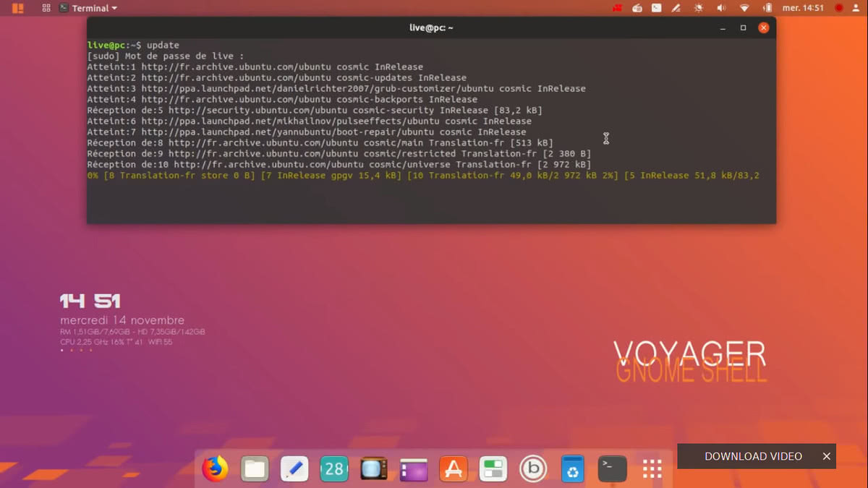
Task: Click the desktop widget CPU 2,25 GHz line
Action: coord(116,342)
